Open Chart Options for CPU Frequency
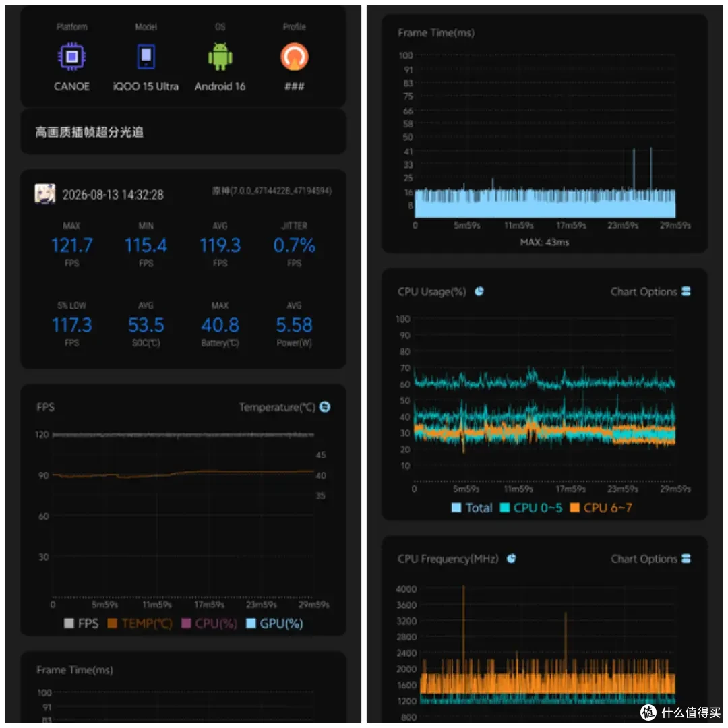728x728 pixels. point(650,559)
